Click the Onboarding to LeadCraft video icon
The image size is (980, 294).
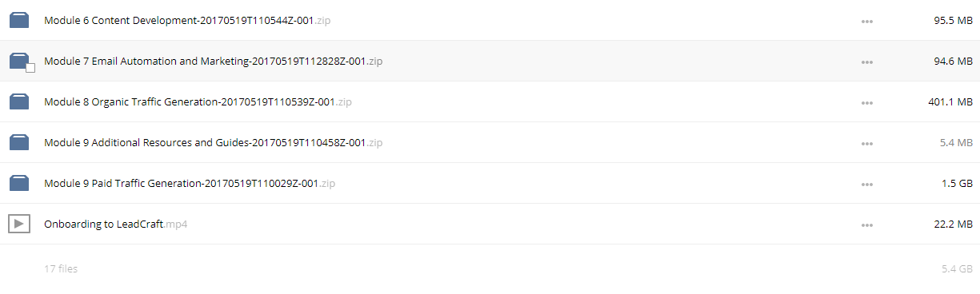[19, 224]
